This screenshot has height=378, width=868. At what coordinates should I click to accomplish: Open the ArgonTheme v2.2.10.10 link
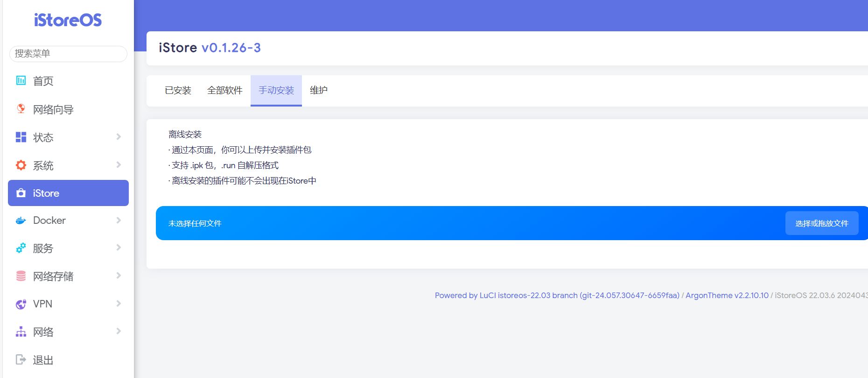[x=727, y=295]
